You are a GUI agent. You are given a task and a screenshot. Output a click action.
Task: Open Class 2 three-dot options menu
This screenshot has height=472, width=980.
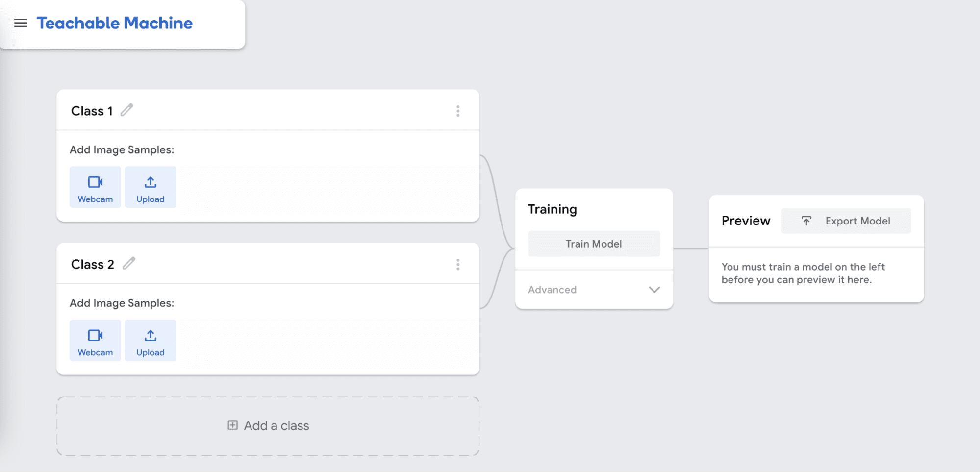point(458,265)
